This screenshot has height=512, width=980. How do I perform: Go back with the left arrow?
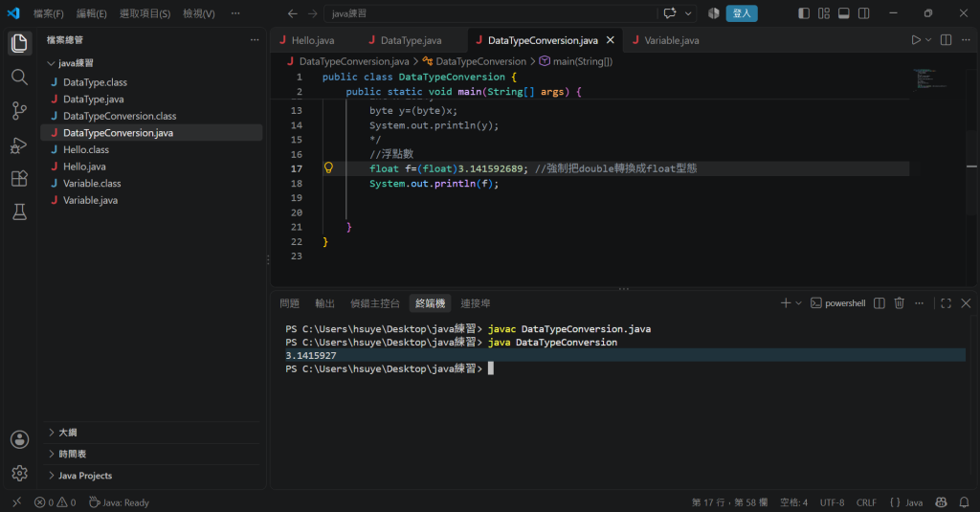coord(293,13)
